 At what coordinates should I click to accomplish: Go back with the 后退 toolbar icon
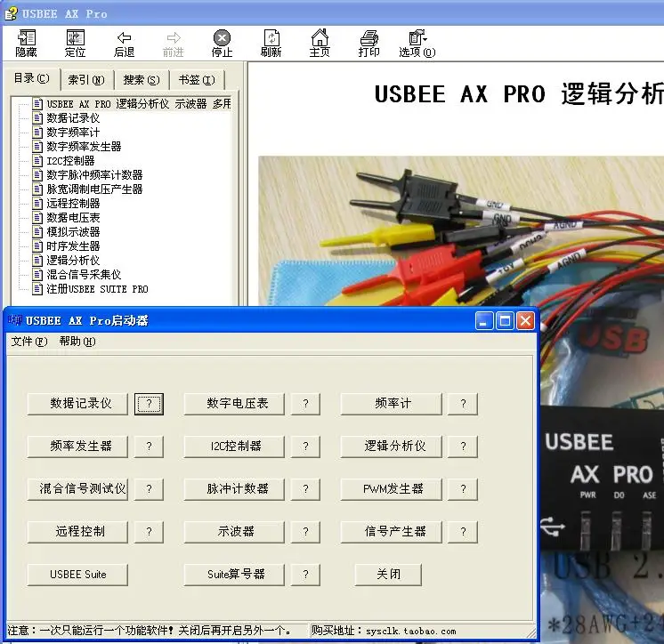[124, 44]
